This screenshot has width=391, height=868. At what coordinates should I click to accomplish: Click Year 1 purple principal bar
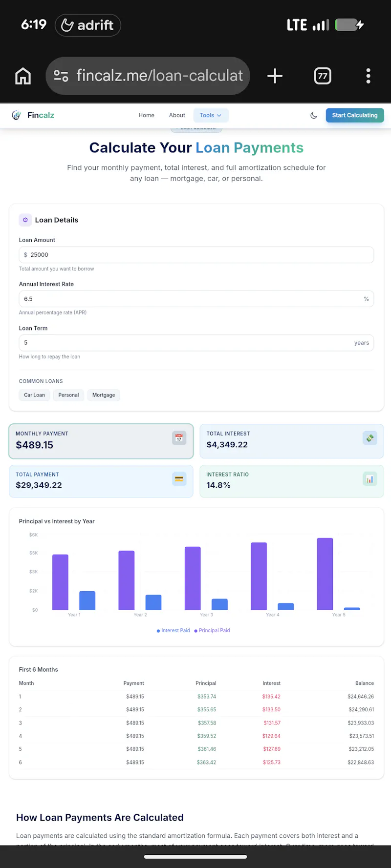(60, 582)
